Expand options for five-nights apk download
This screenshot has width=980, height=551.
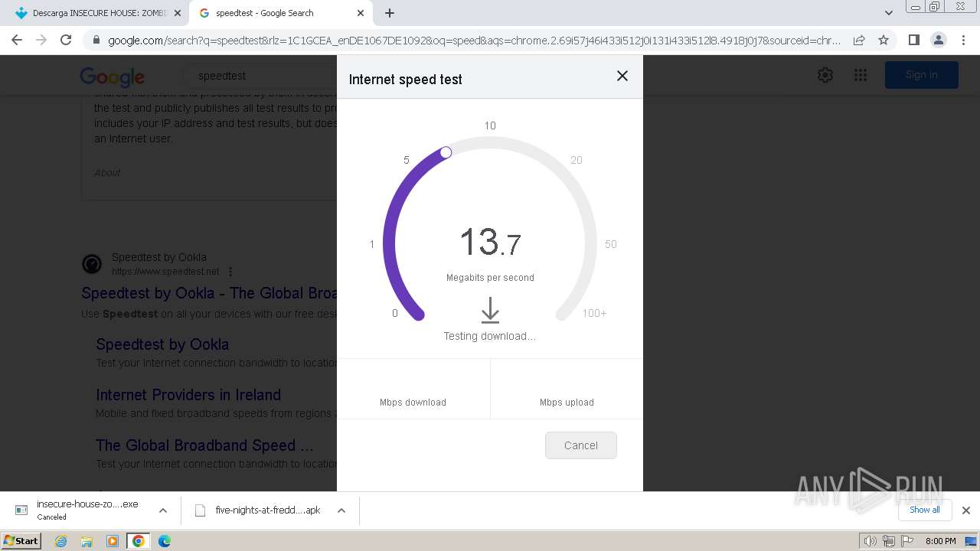pos(341,510)
